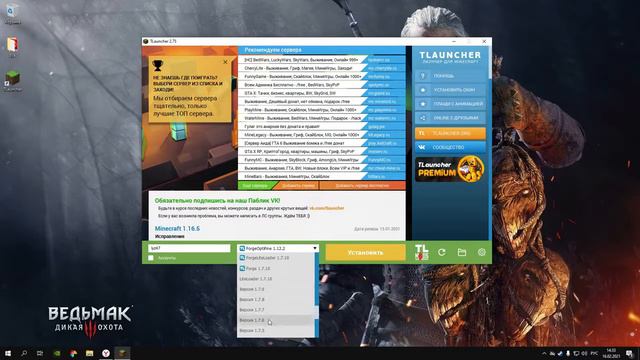The height and width of the screenshot is (360, 640).
Task: Click the РУС language indicator
Action: tap(594, 353)
